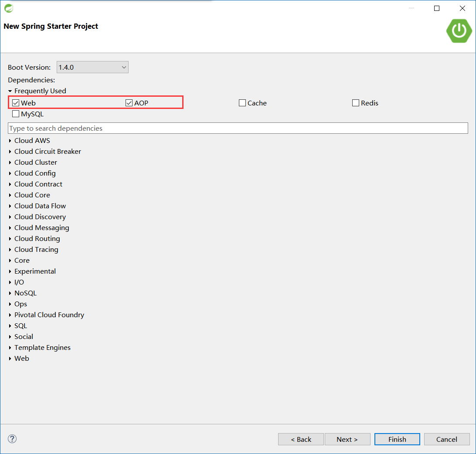Viewport: 476px width, 454px height.
Task: Expand the Template Engines category
Action: pyautogui.click(x=10, y=348)
